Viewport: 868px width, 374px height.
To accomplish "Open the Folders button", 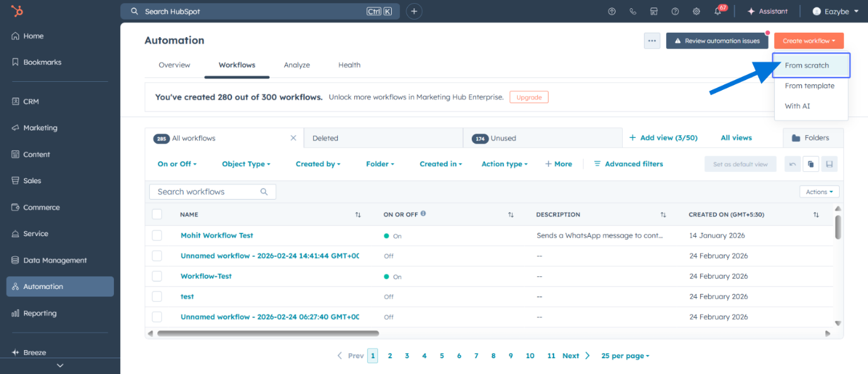I will [x=813, y=138].
